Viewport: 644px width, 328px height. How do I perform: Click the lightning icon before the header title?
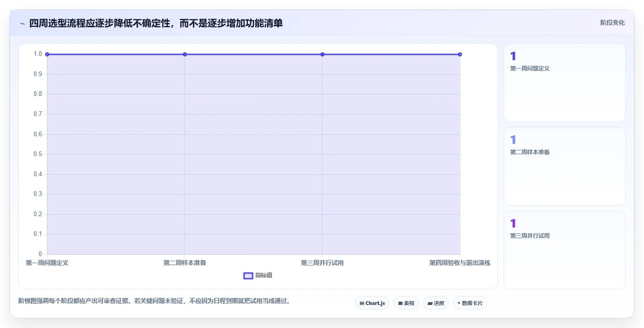pos(22,23)
